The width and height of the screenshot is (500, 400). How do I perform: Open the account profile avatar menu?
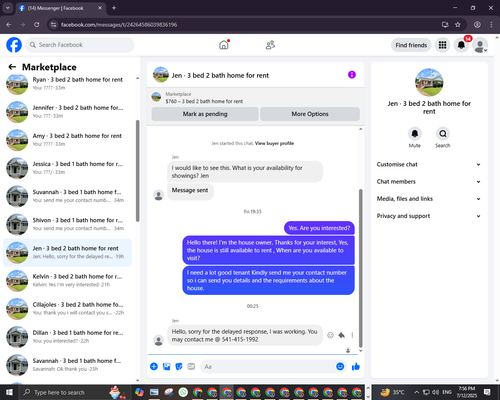[x=480, y=45]
